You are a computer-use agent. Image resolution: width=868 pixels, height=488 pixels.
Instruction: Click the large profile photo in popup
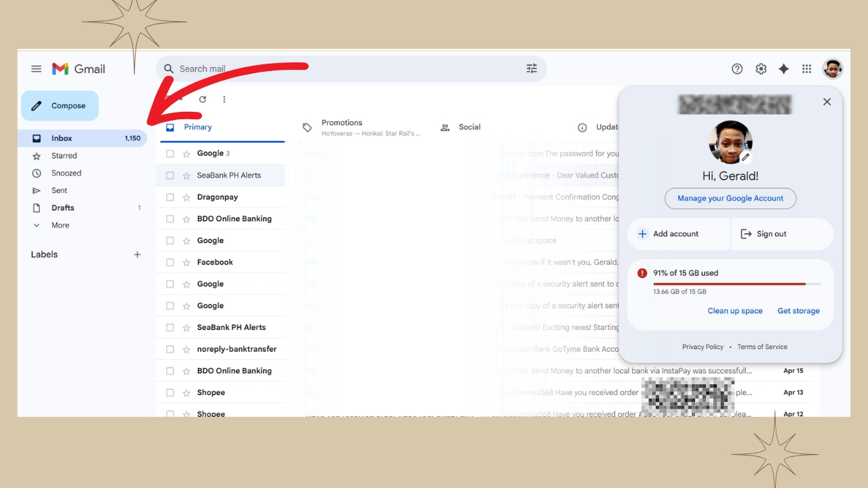730,142
